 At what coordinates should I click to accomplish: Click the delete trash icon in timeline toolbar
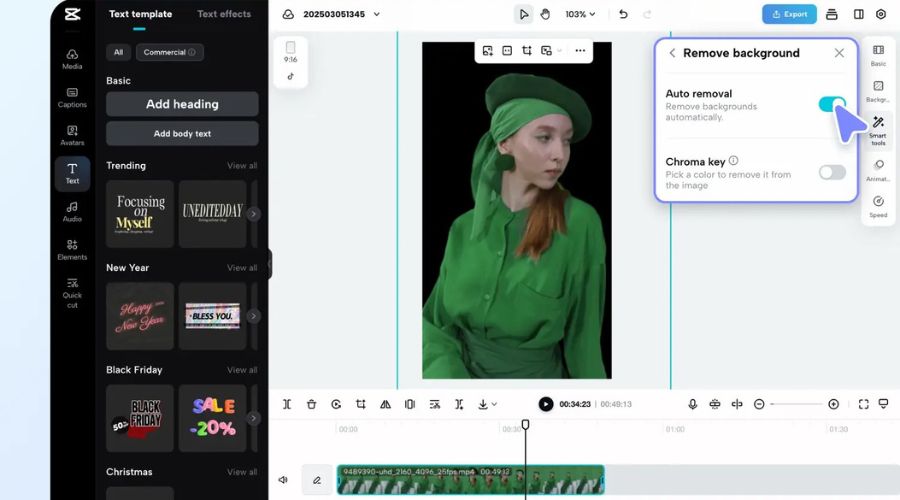coord(311,404)
